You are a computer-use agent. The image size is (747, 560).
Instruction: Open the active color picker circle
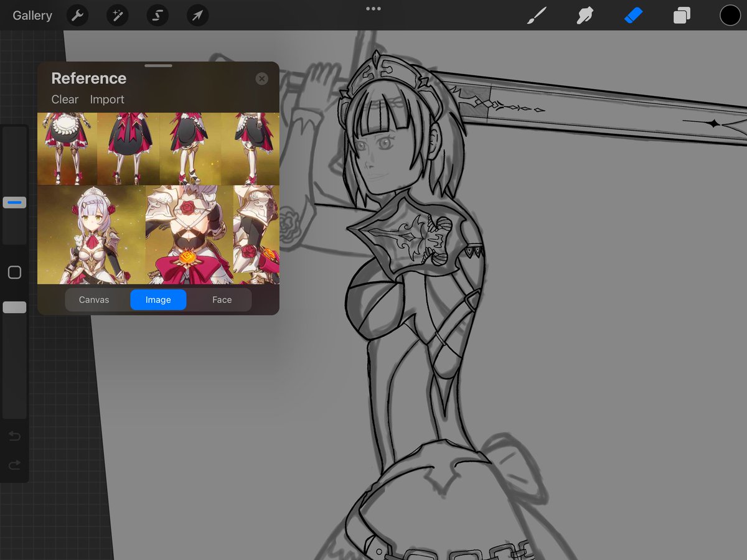[x=730, y=16]
